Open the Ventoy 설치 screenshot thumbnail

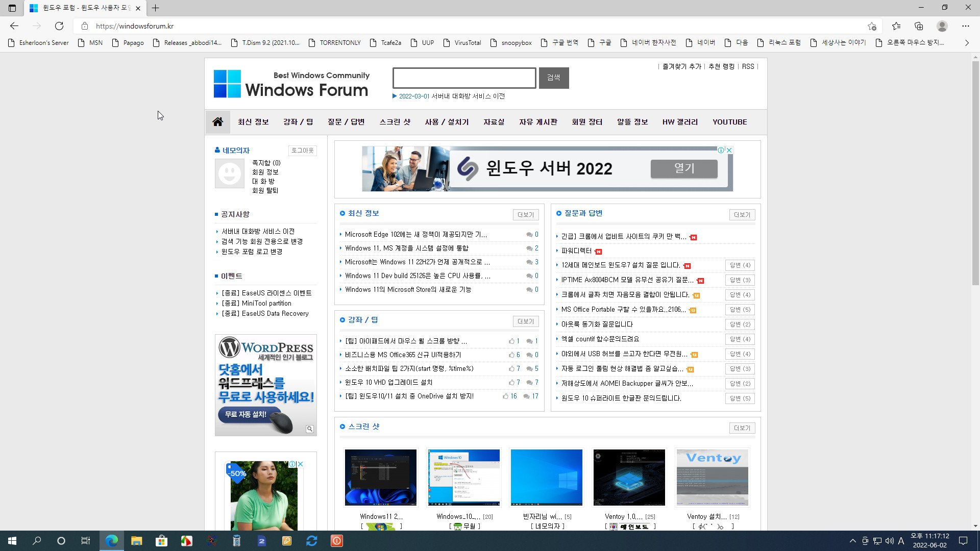(x=713, y=478)
